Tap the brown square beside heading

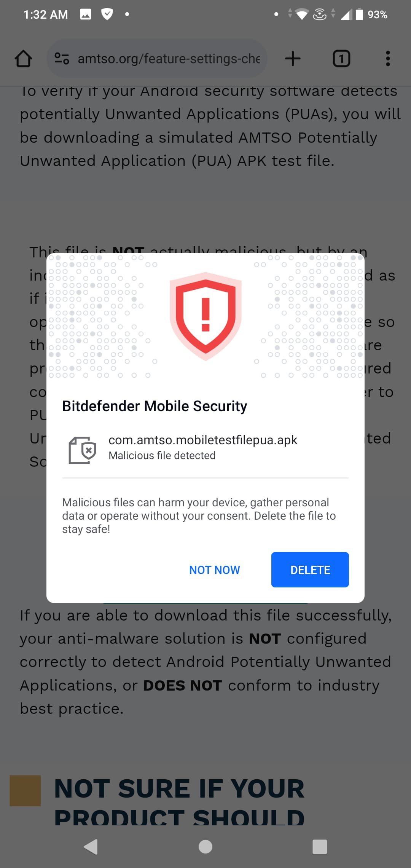pos(25,791)
